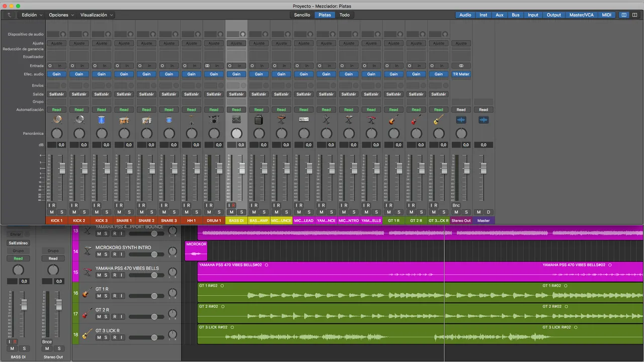Mute the KICK 1 channel strip
644x362 pixels.
51,212
